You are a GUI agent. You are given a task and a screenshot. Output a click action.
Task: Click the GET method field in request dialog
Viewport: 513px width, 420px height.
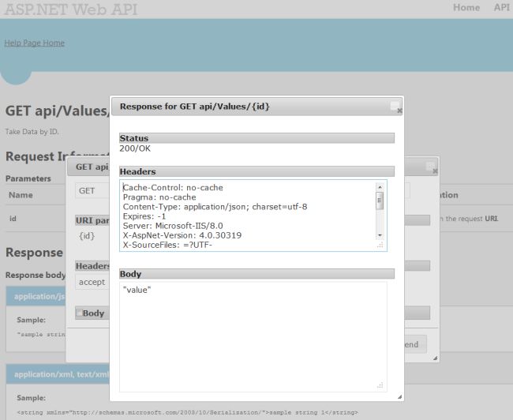(x=92, y=190)
